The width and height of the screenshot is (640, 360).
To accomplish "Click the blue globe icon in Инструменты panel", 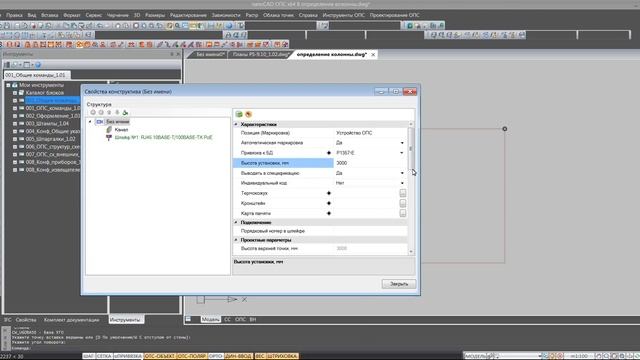I will (x=38, y=65).
